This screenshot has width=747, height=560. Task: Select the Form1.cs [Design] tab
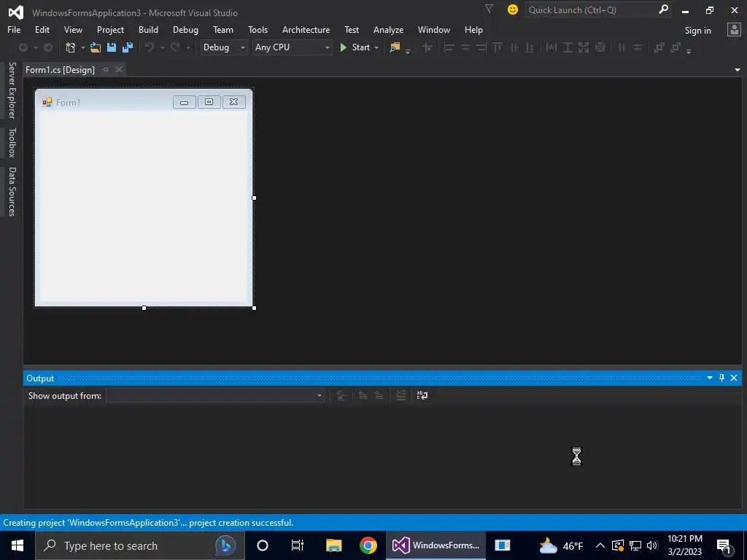tap(60, 69)
